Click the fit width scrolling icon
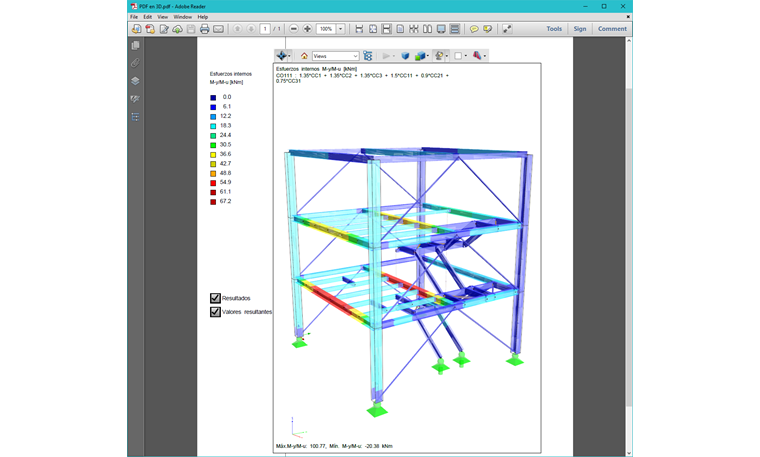This screenshot has height=457, width=760. coord(359,29)
